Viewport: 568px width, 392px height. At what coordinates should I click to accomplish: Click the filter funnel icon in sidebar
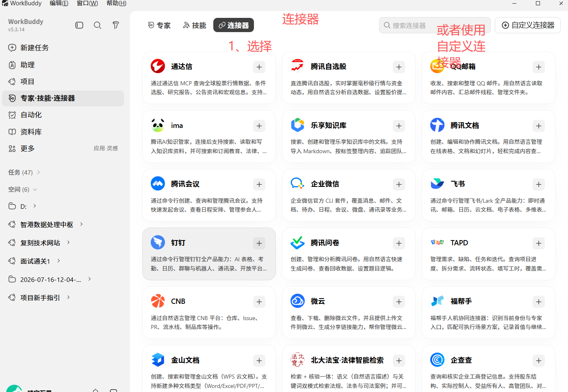click(x=116, y=25)
